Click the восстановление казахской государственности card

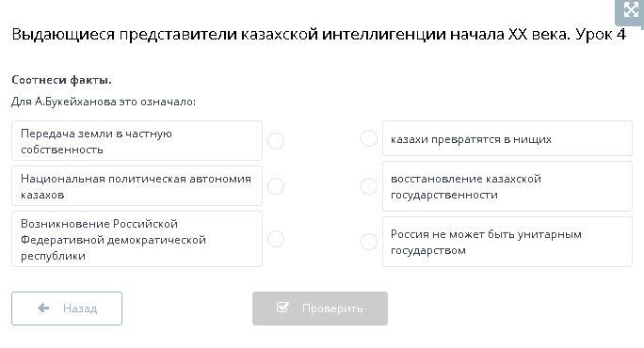507,186
